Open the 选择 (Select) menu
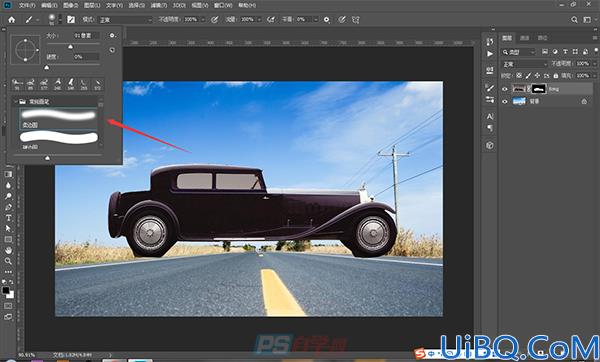This screenshot has height=362, width=600. [x=136, y=5]
